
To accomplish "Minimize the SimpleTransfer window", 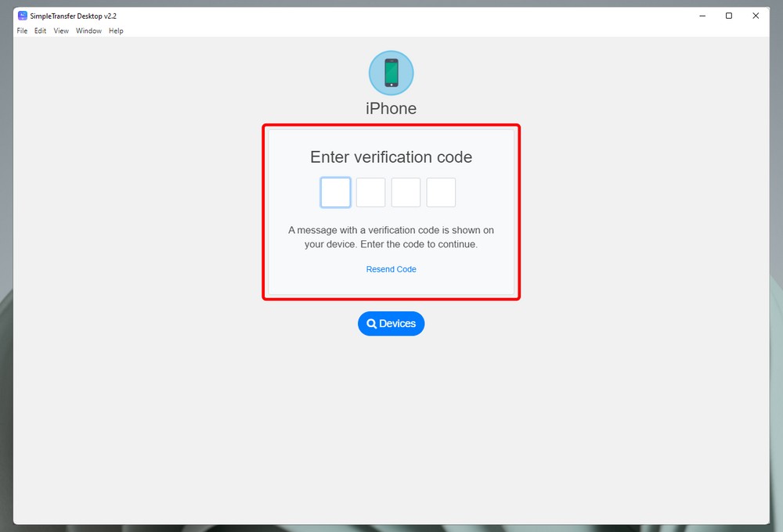I will pos(702,16).
